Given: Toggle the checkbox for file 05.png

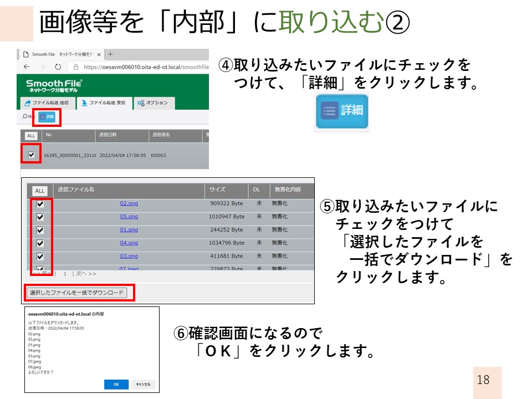Looking at the screenshot, I should pos(39,216).
